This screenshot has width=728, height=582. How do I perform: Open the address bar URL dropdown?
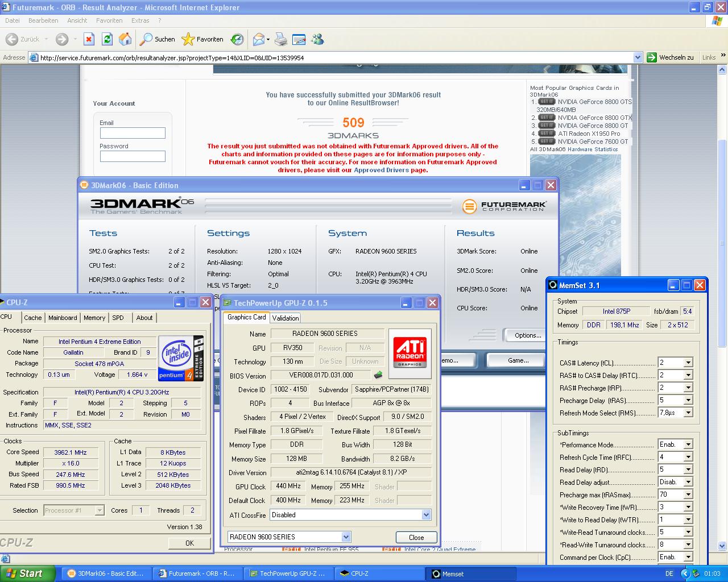638,57
